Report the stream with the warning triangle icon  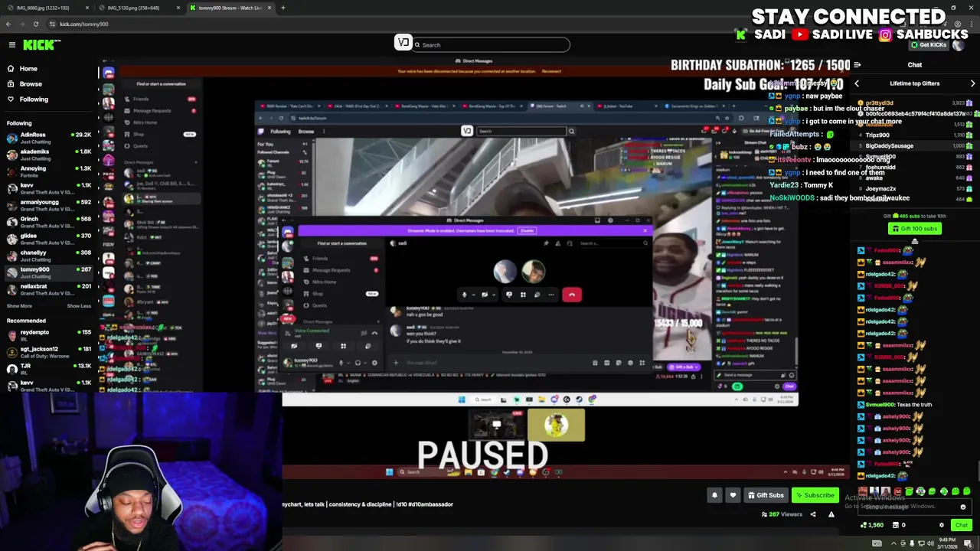(831, 514)
